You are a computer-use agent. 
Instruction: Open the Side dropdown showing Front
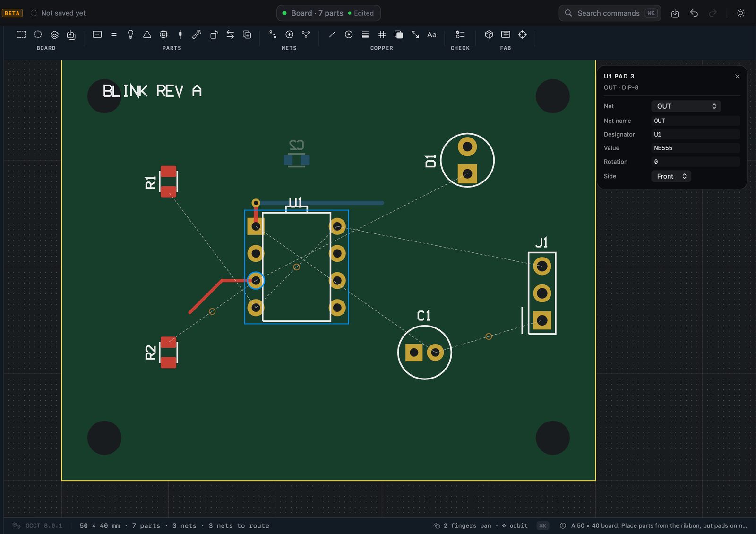(x=671, y=176)
